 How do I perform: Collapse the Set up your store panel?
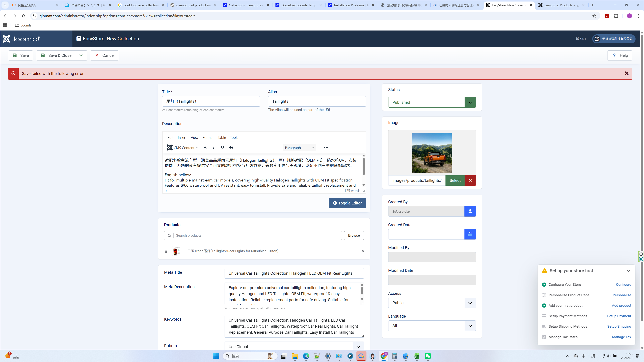click(x=628, y=271)
